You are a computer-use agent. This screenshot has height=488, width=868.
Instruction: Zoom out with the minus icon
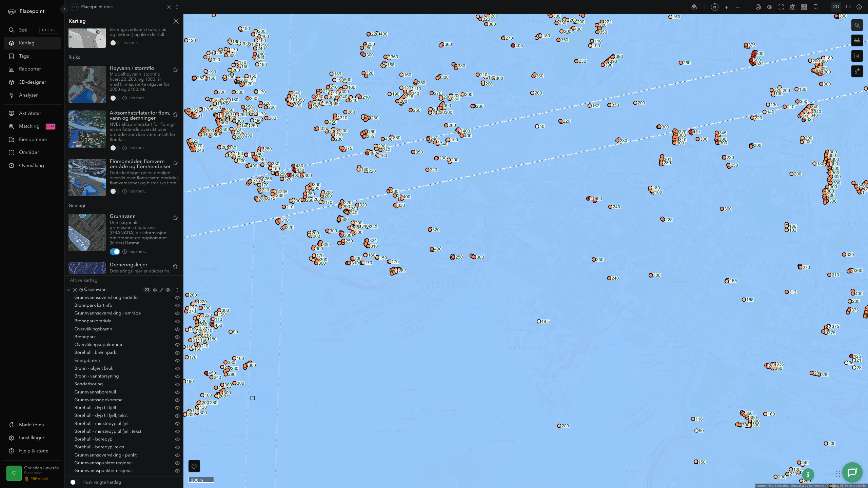738,7
